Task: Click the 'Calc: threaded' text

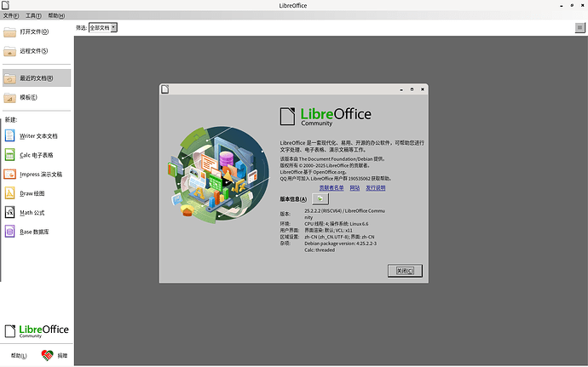Action: click(x=320, y=250)
